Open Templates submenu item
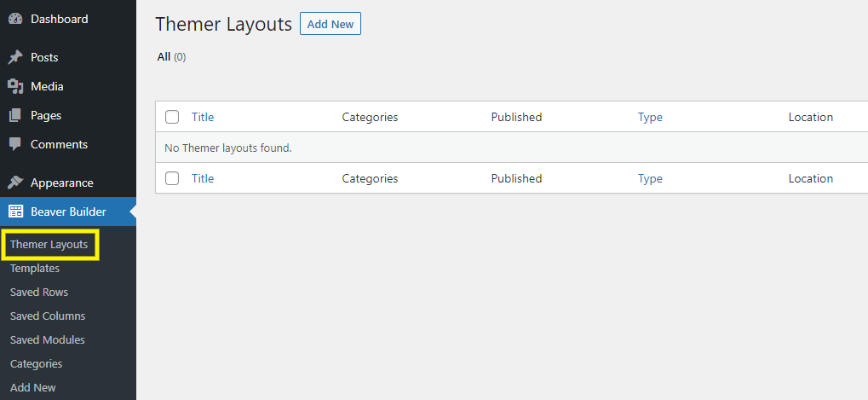The width and height of the screenshot is (868, 400). 35,268
